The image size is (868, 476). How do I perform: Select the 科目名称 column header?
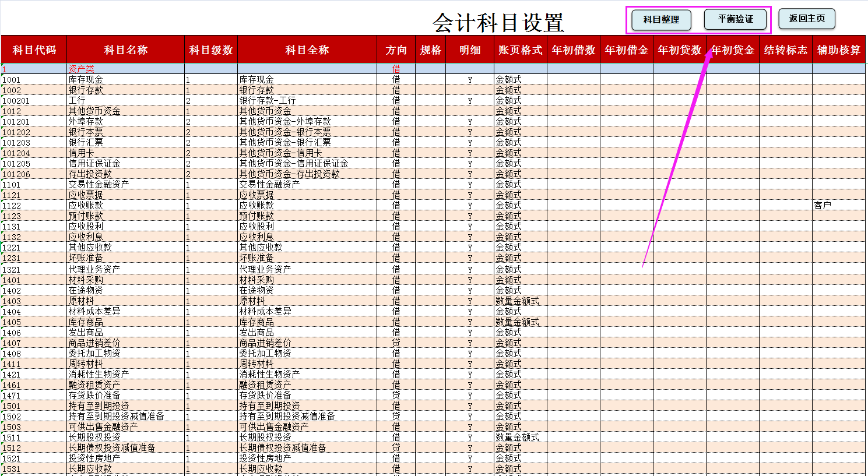coord(126,50)
